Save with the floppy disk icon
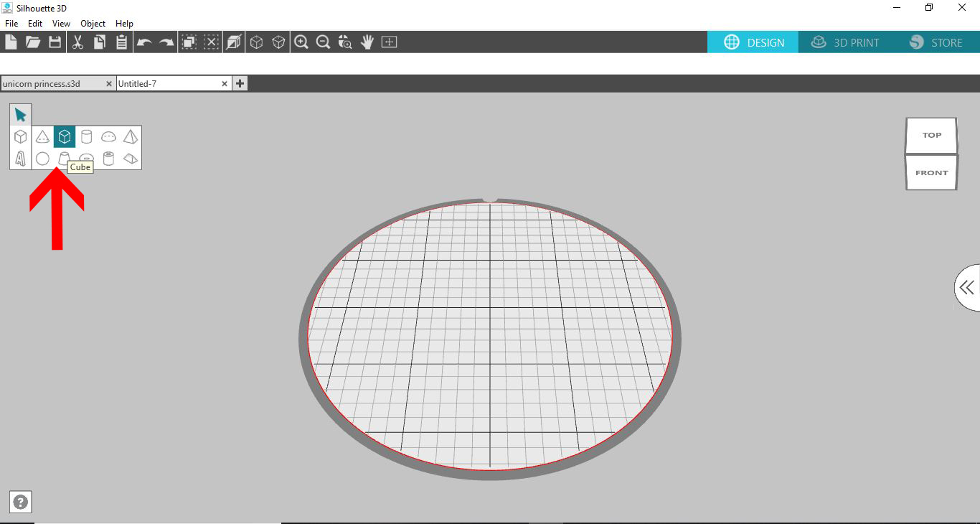Viewport: 980px width, 524px height. coord(55,42)
